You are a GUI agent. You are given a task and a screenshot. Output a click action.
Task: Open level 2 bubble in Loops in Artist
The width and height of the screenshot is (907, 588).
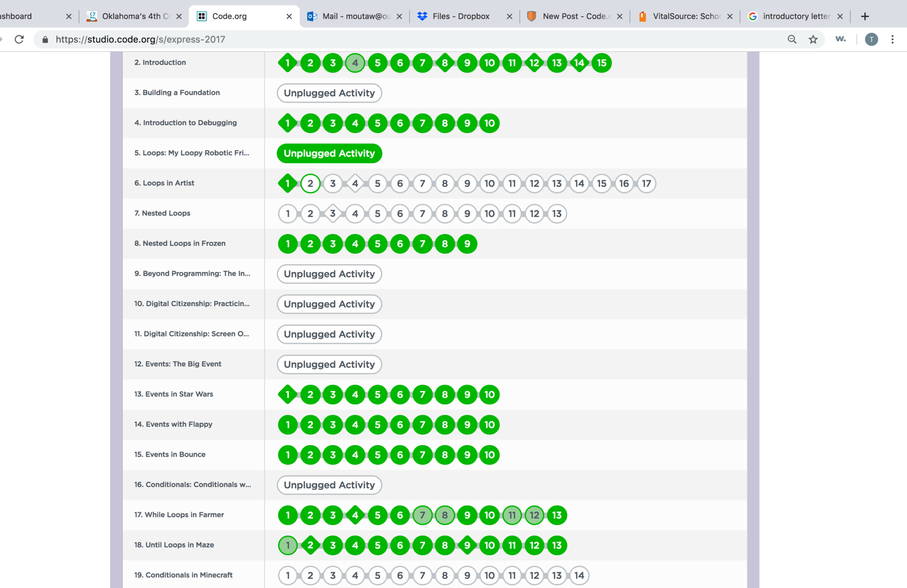310,183
